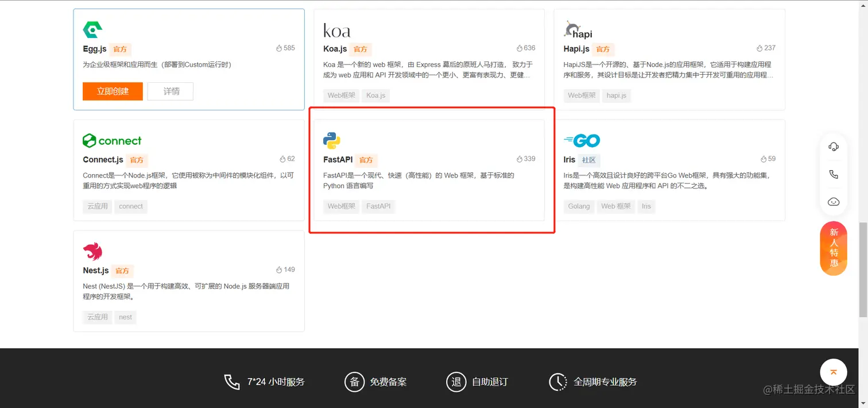Click the Iris tag
The height and width of the screenshot is (408, 868).
tap(646, 206)
